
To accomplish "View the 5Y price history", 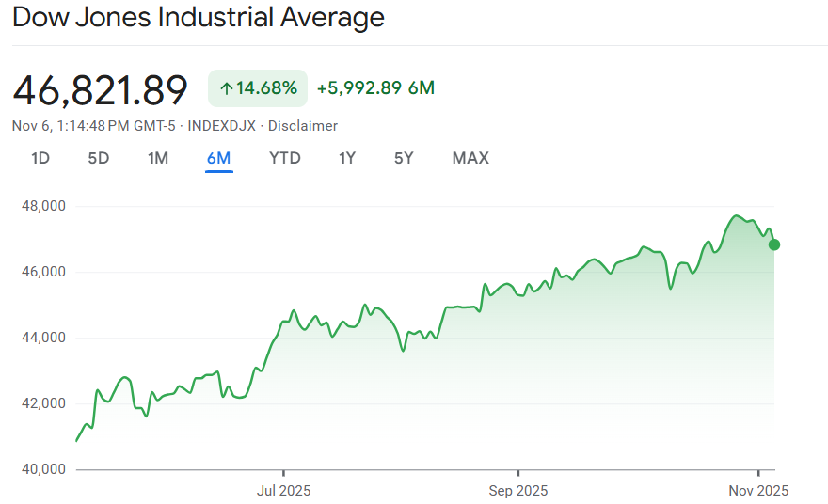I will click(404, 158).
